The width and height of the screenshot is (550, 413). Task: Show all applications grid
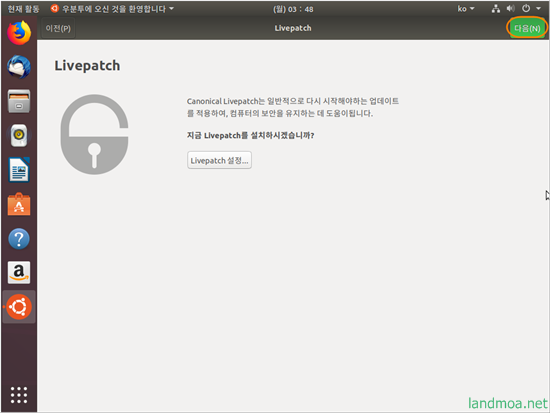click(19, 395)
